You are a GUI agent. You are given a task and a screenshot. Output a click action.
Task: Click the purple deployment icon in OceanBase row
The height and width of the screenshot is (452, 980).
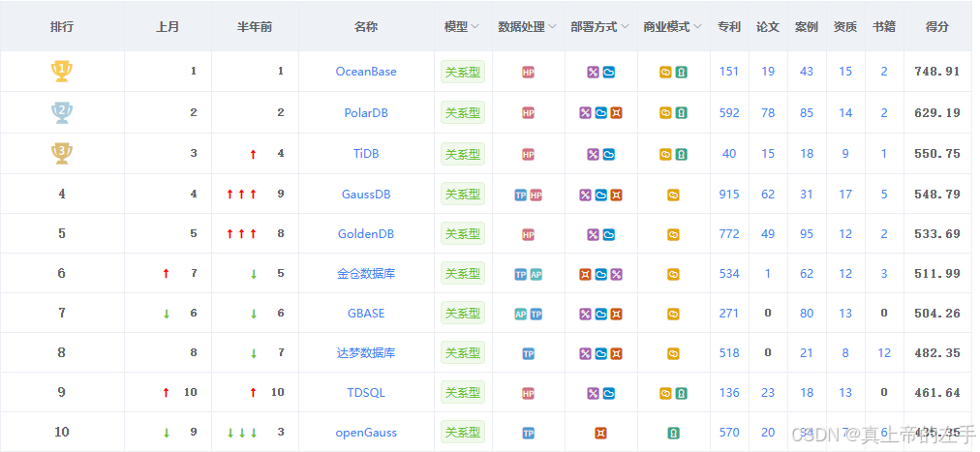click(x=593, y=73)
